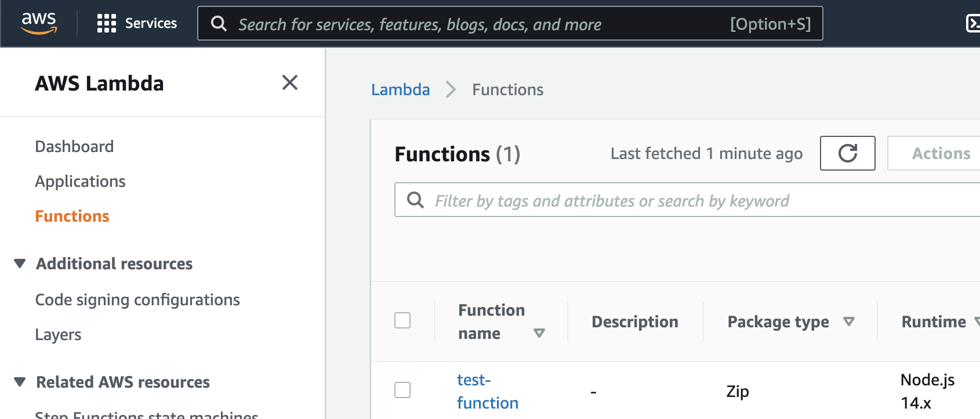The height and width of the screenshot is (419, 980).
Task: Click the breadcrumb chevron separator
Action: click(451, 90)
